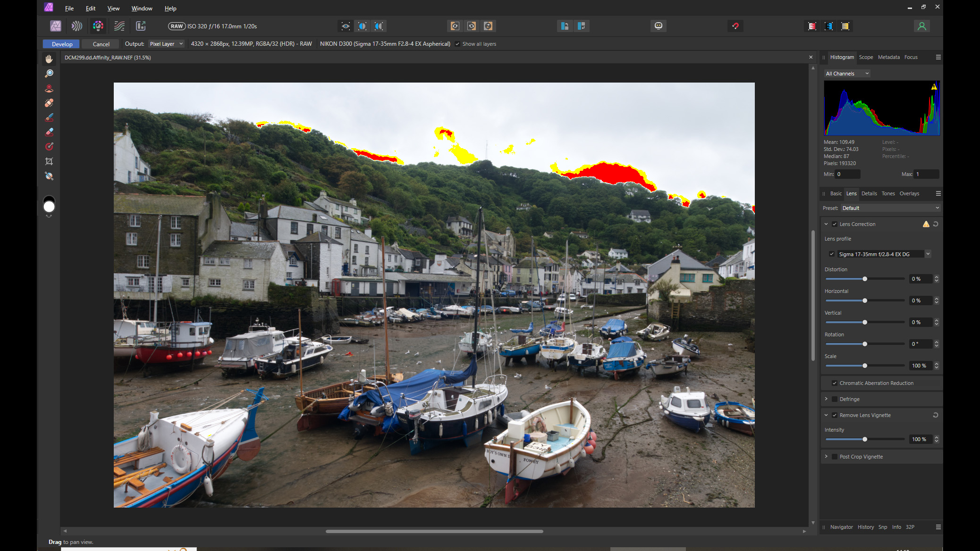Image resolution: width=980 pixels, height=551 pixels.
Task: Select the White Balance tool
Action: click(49, 175)
